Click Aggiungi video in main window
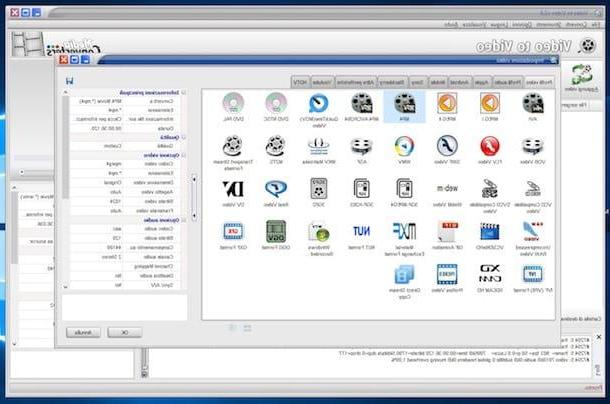The image size is (610, 404). (x=582, y=79)
